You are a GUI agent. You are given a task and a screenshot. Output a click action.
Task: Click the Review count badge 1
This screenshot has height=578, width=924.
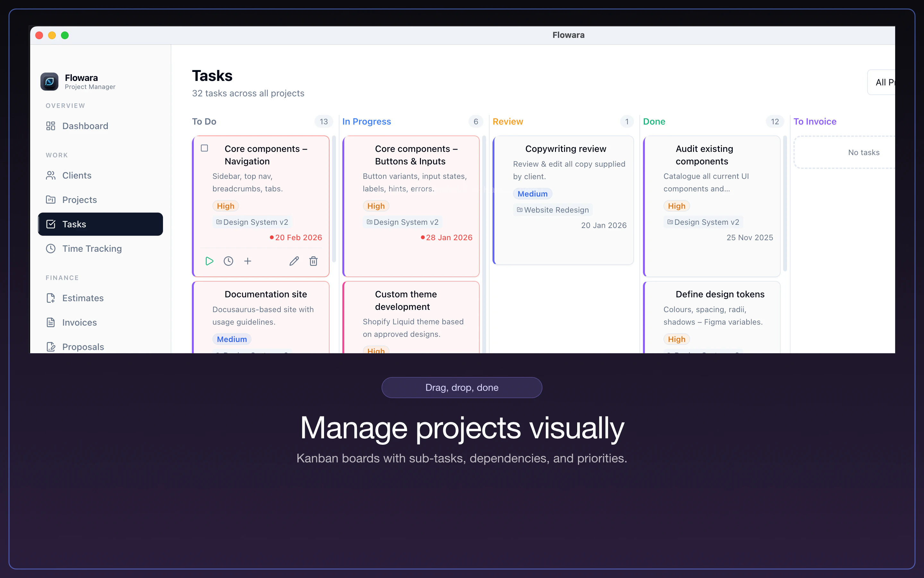627,122
